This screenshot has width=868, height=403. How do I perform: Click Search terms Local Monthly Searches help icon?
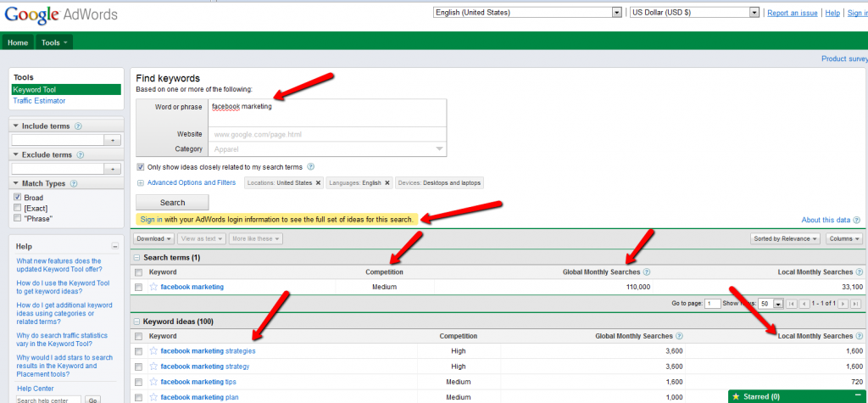860,272
